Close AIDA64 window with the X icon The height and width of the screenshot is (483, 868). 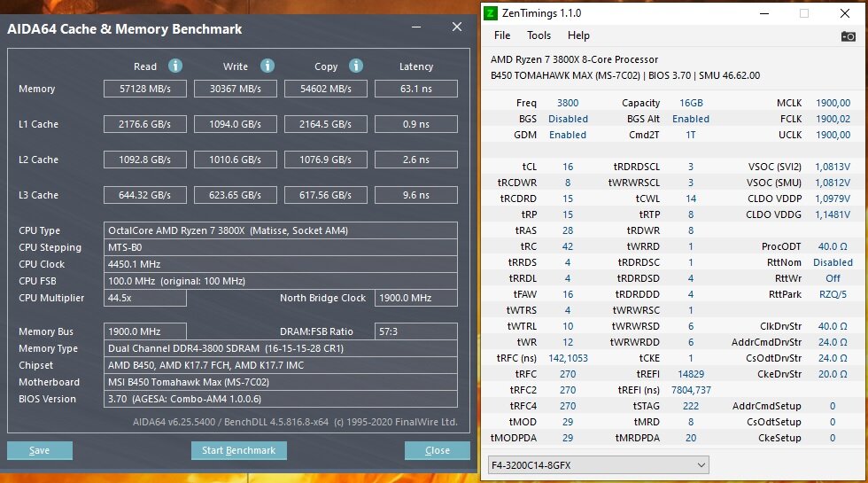(457, 27)
